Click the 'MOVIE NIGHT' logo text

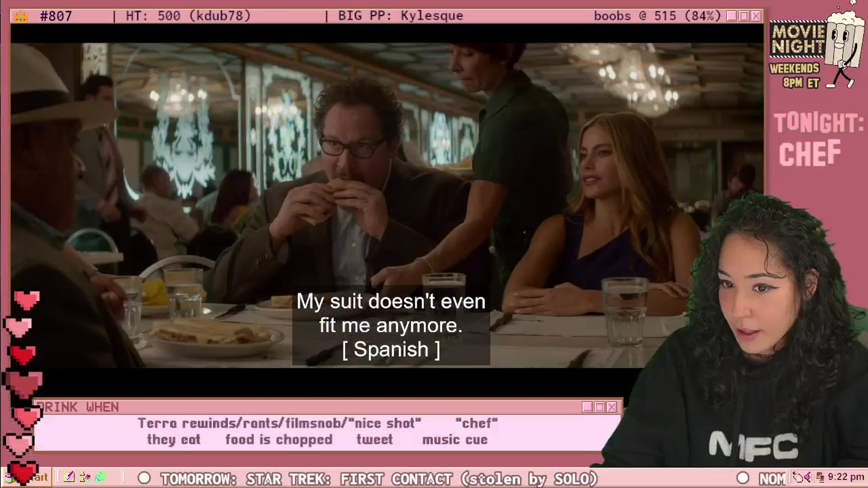pos(798,40)
